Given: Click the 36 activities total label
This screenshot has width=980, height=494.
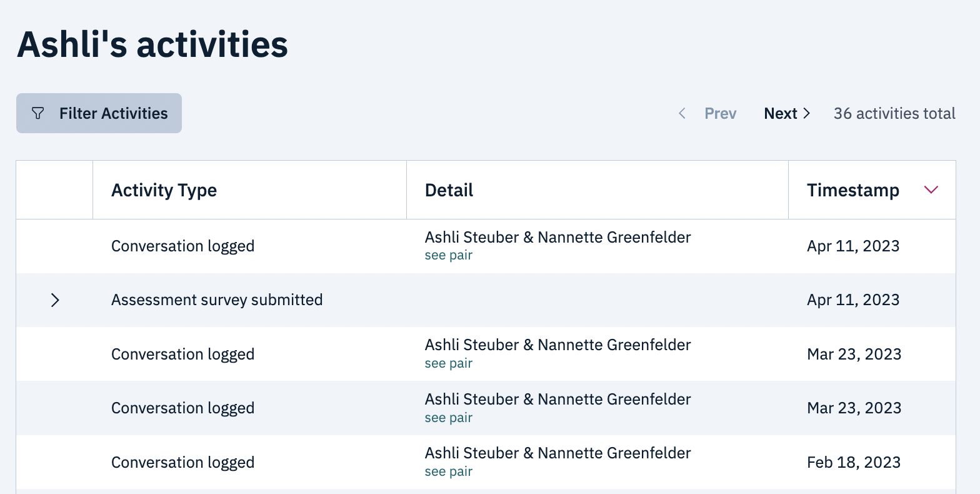Looking at the screenshot, I should coord(894,113).
